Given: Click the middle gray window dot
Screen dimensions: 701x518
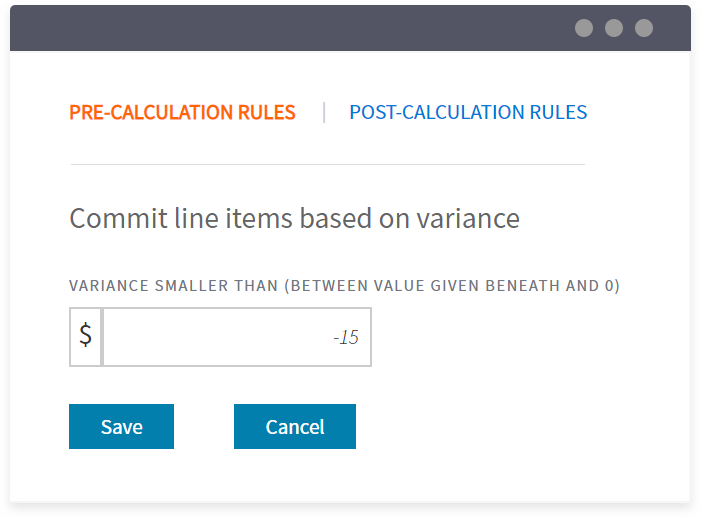Looking at the screenshot, I should click(x=614, y=28).
